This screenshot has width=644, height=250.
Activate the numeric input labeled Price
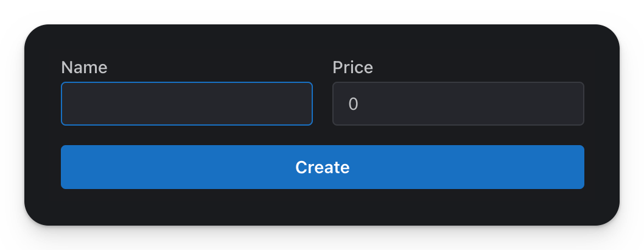(x=458, y=104)
